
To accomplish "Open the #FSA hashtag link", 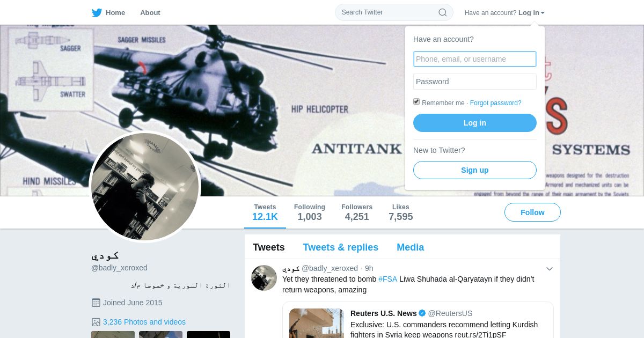I will pos(388,279).
